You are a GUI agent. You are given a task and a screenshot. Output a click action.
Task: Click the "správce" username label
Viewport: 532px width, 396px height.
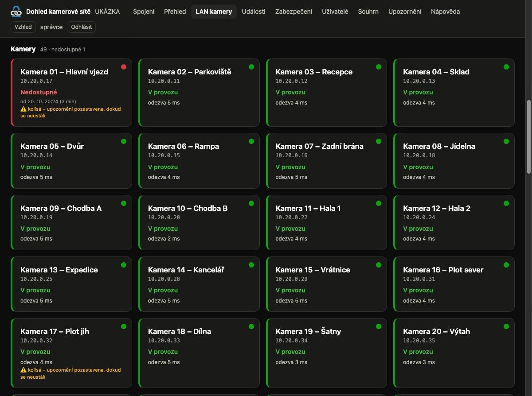(51, 27)
